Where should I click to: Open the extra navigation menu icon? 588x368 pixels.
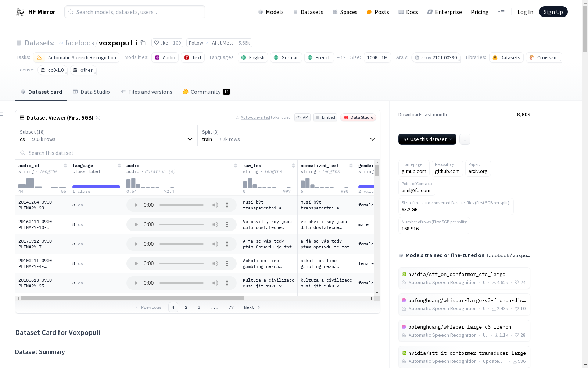[x=501, y=12]
